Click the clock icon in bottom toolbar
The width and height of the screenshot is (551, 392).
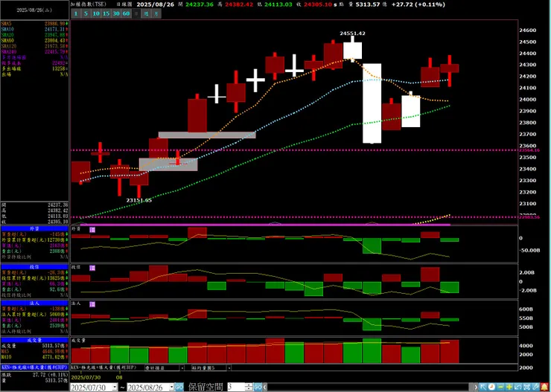(493, 387)
